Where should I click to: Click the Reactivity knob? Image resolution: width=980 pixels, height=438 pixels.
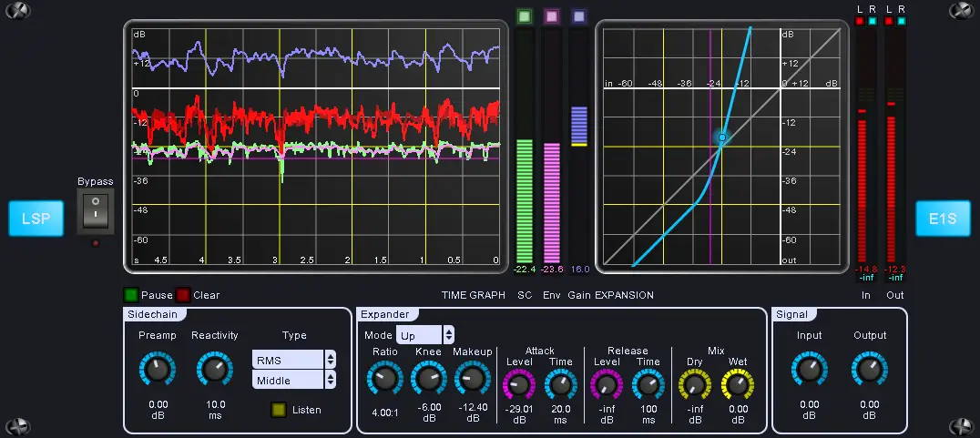coord(215,369)
